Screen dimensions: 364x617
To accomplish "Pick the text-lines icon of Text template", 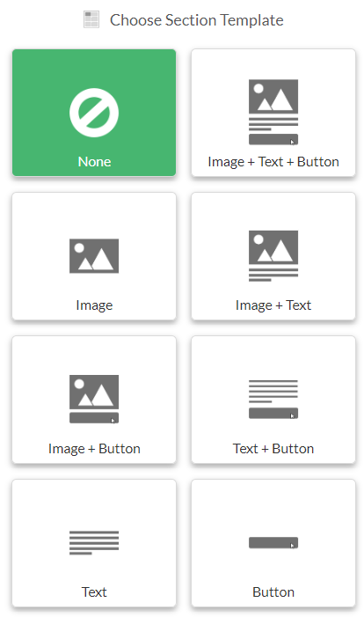I will pos(94,543).
